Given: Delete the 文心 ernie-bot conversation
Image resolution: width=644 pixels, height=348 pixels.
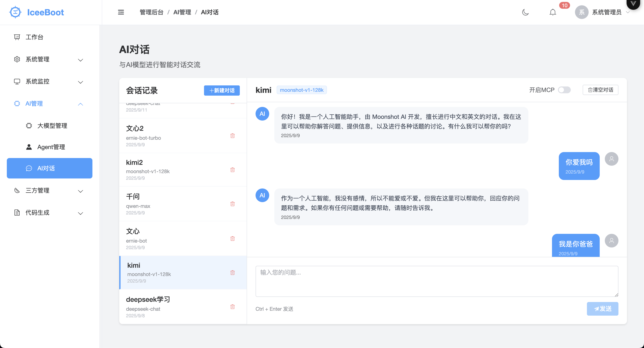Looking at the screenshot, I should tap(233, 238).
